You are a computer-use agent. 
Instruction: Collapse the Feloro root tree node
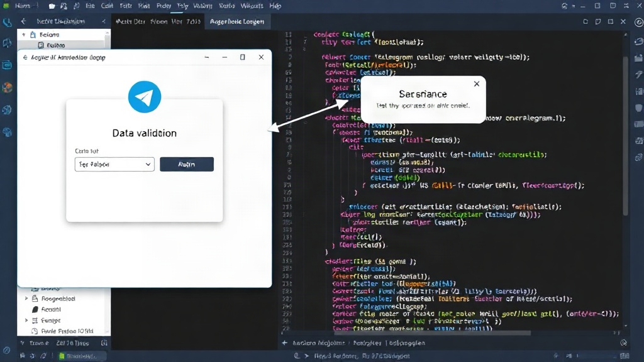pyautogui.click(x=24, y=35)
